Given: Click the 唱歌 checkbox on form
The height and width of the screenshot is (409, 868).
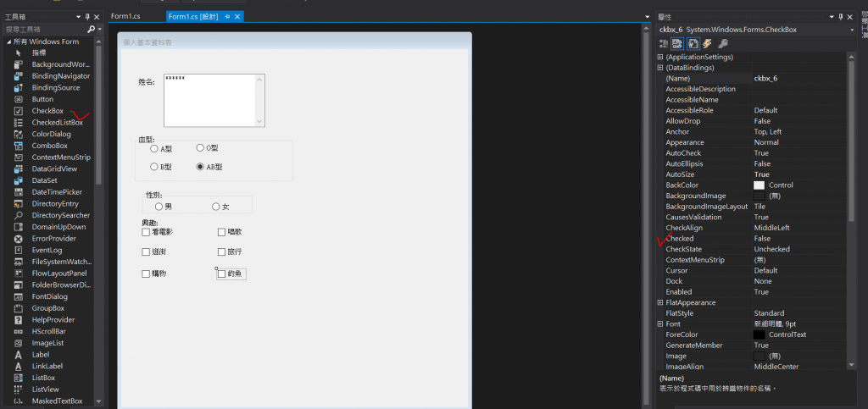Looking at the screenshot, I should 230,232.
